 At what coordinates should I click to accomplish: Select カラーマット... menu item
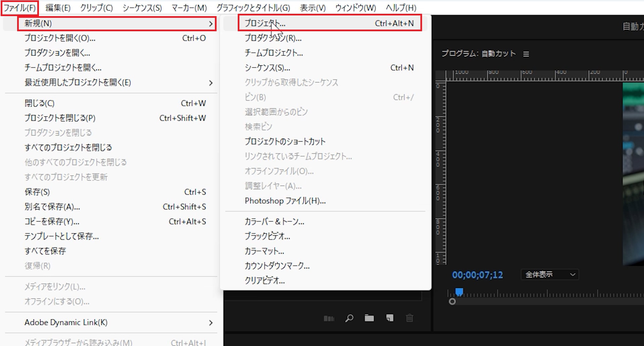pyautogui.click(x=264, y=251)
